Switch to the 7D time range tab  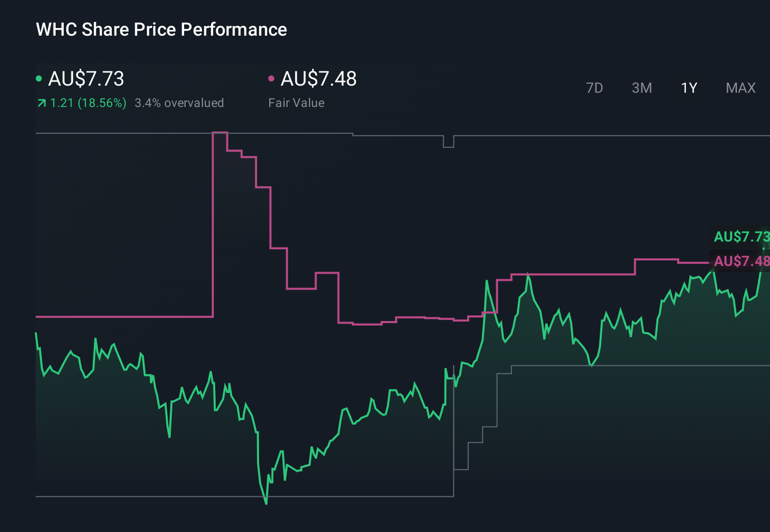[595, 88]
